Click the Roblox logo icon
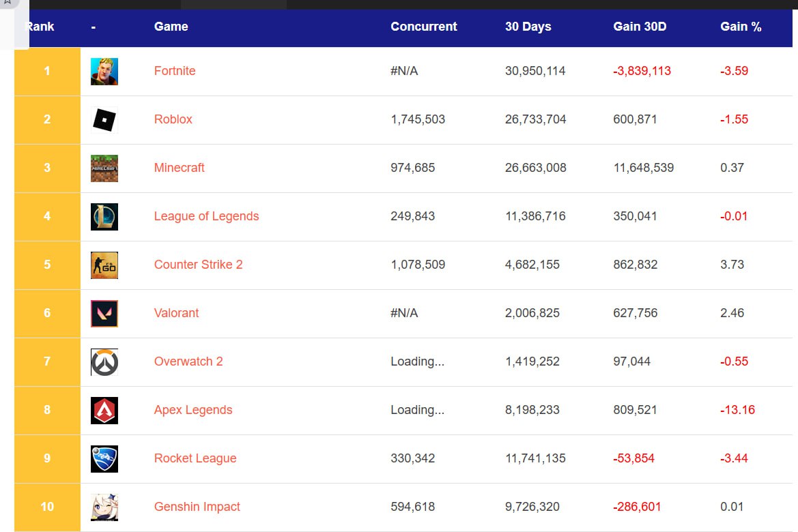This screenshot has width=798, height=532. coord(104,120)
